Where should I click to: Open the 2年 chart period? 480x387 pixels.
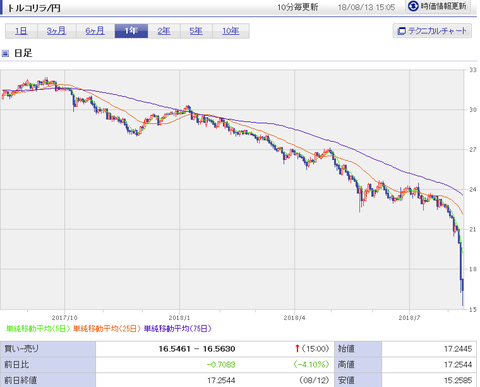click(164, 31)
